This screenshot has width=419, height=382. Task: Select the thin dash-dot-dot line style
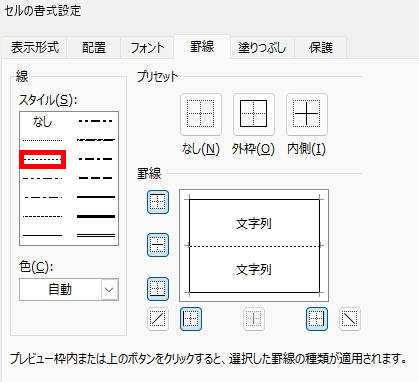[42, 178]
